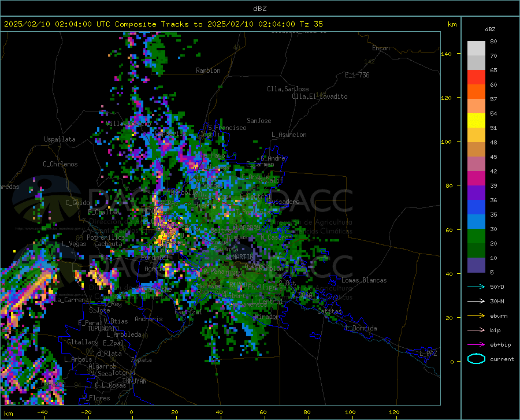This screenshot has width=520, height=420.
Task: Select the yellow eburn arrow symbol
Action: point(476,316)
